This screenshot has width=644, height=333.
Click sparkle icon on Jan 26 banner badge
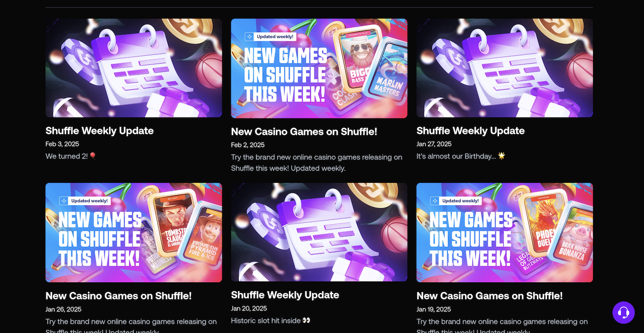point(63,201)
